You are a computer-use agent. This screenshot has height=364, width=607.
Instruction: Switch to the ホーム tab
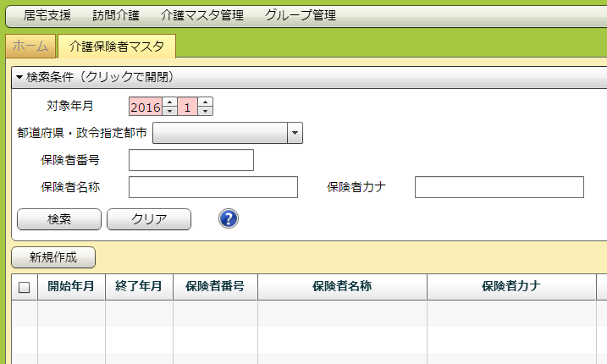[30, 46]
